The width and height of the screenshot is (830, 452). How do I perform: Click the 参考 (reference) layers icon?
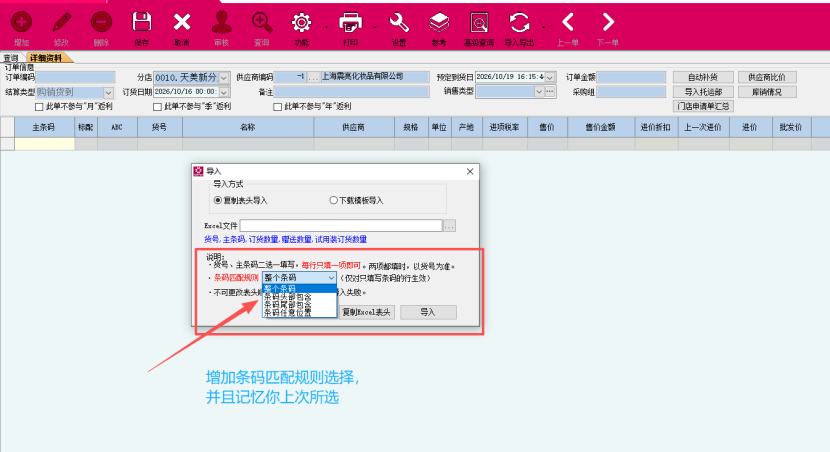[x=439, y=22]
